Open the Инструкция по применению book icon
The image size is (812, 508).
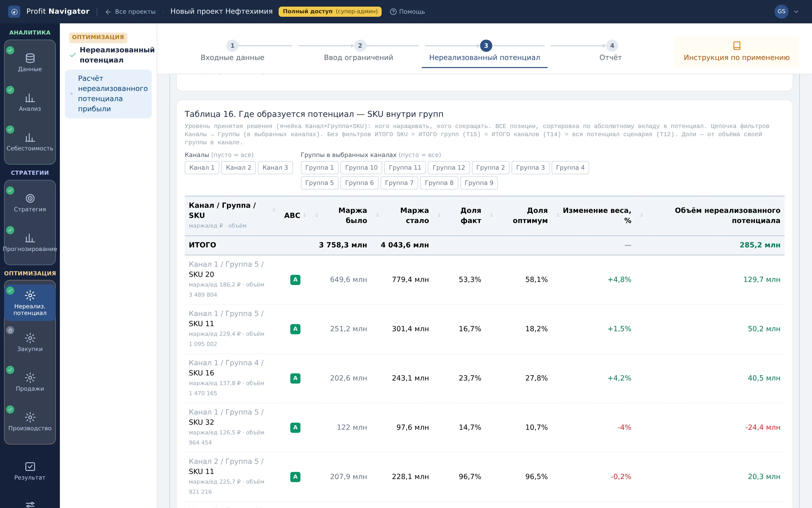tap(736, 45)
